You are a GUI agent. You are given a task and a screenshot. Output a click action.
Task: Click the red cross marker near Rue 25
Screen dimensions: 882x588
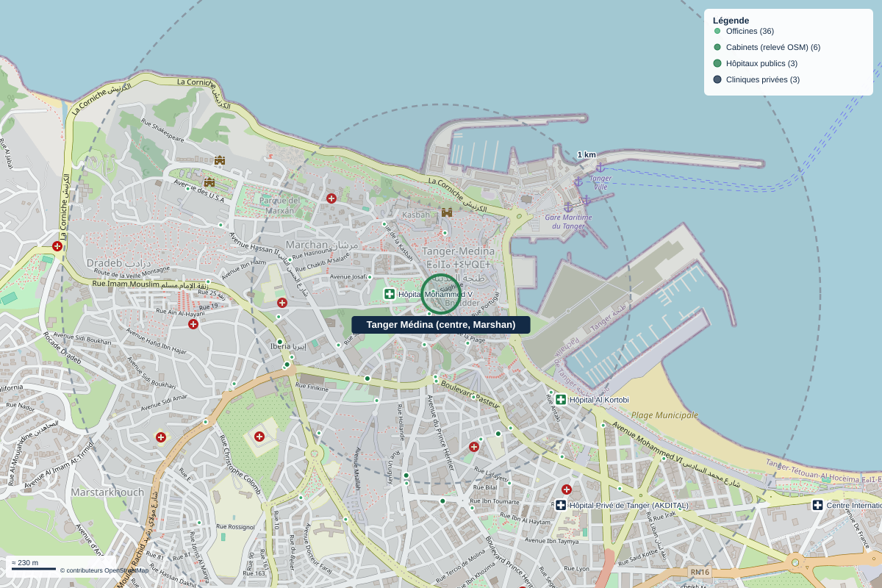282,303
